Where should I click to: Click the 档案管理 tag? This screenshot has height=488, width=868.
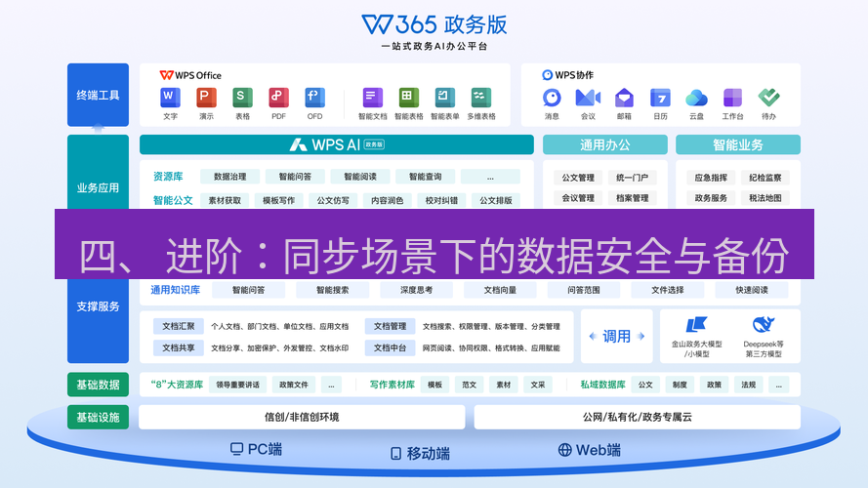coord(632,198)
